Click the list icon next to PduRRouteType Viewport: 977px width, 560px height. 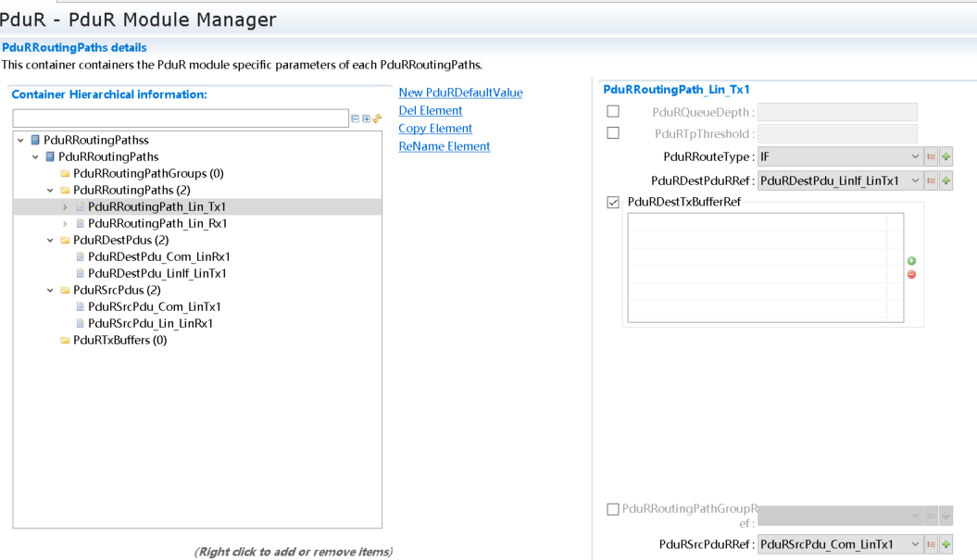932,157
